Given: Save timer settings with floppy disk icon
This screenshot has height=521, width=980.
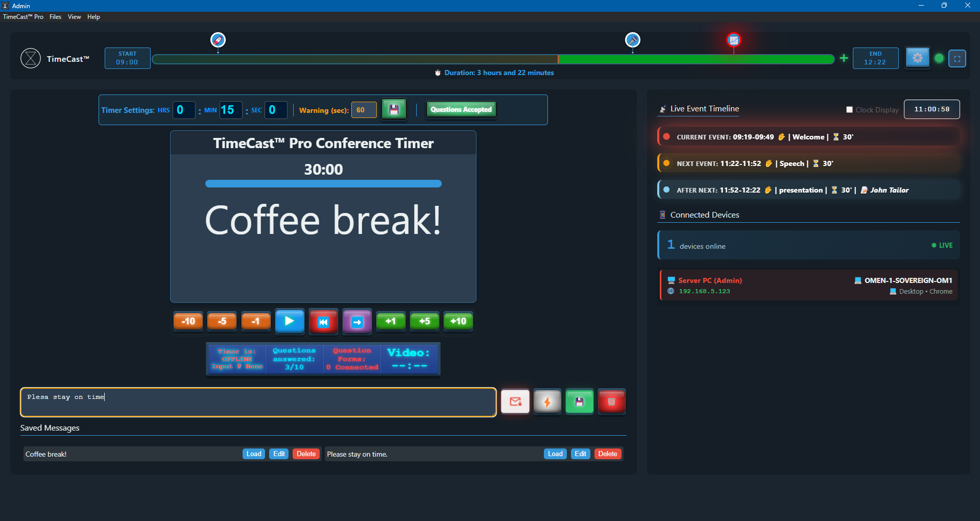Looking at the screenshot, I should coord(394,109).
